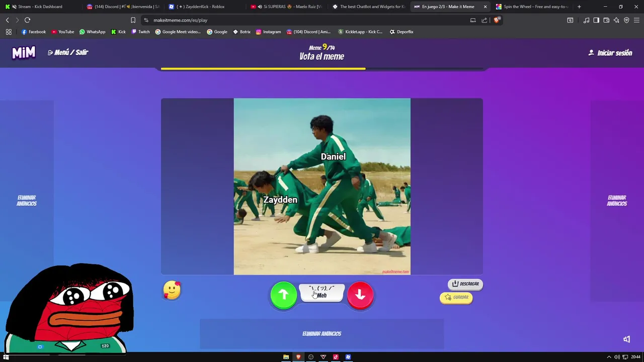
Task: Open Kick bookmark
Action: click(x=118, y=32)
